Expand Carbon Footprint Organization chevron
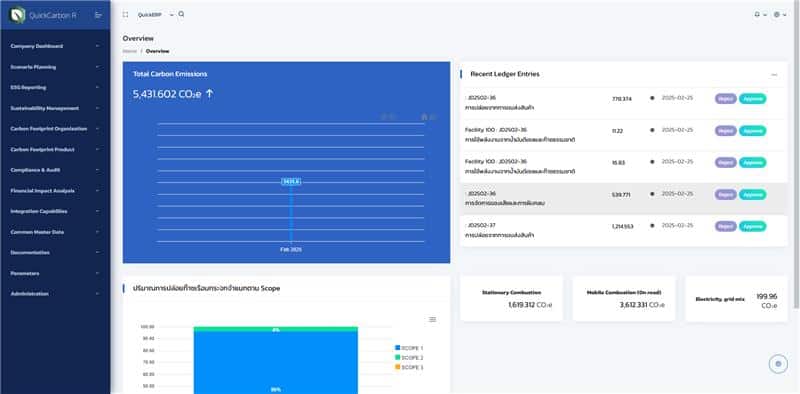Screen dimensions: 800x394 pos(97,129)
